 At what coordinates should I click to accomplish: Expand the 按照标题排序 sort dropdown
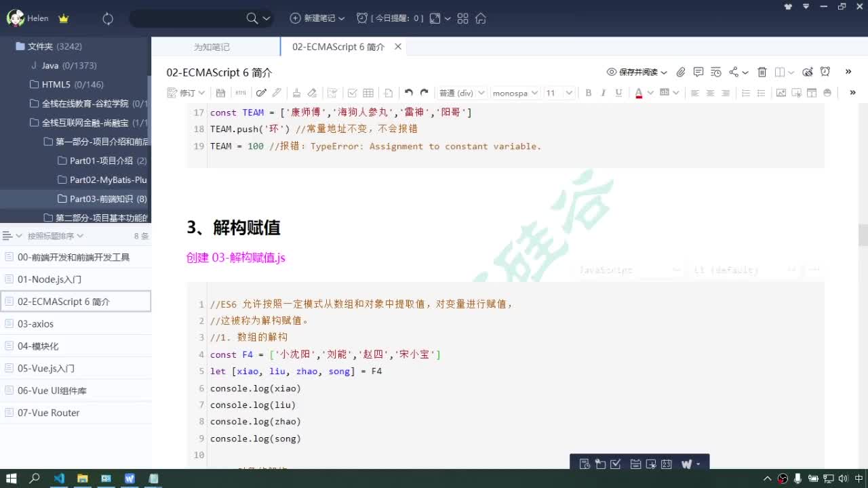click(x=80, y=236)
